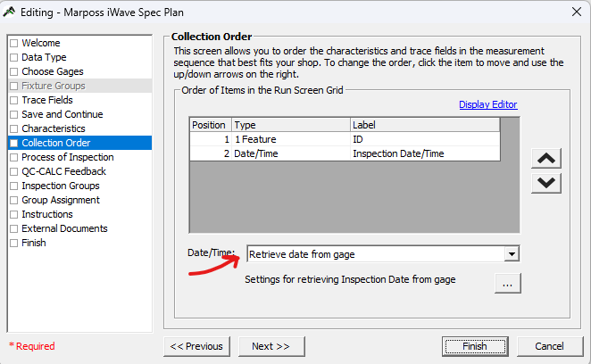Toggle the Trace Fields checkbox

pos(14,100)
